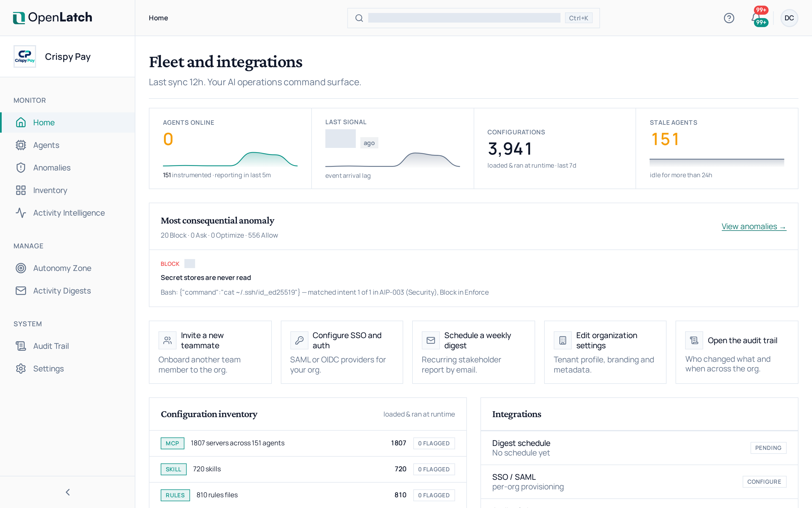Click the weekly digest mail icon

click(x=431, y=340)
